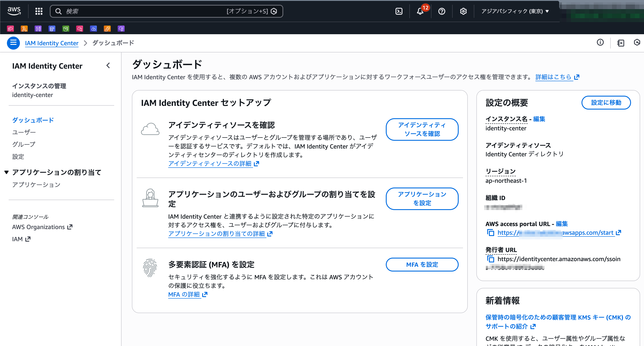Open the インスタンス名 編集 link
The height and width of the screenshot is (346, 644).
539,119
